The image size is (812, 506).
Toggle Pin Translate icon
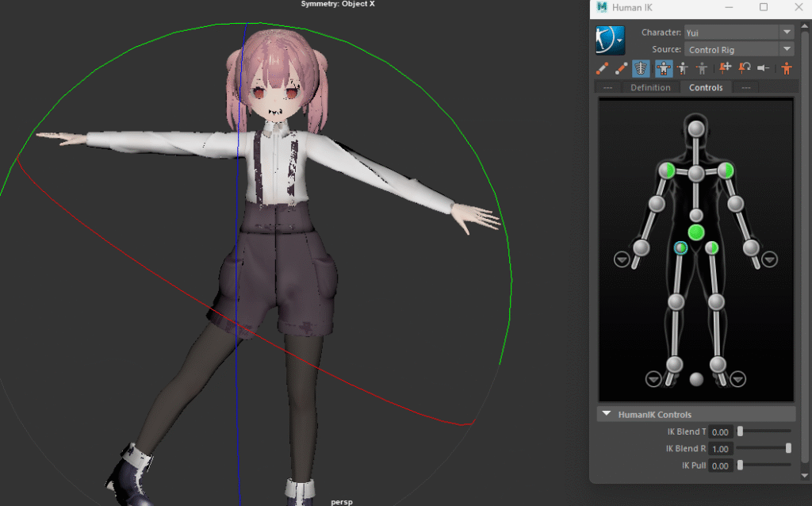tap(725, 68)
